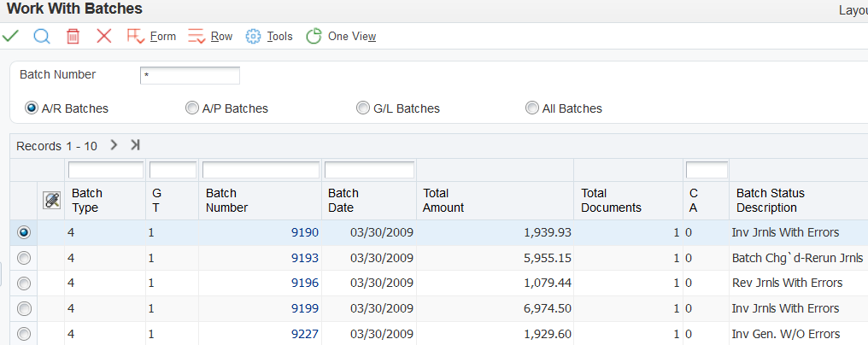Image resolution: width=868 pixels, height=345 pixels.
Task: Open the Row menu
Action: [x=210, y=36]
